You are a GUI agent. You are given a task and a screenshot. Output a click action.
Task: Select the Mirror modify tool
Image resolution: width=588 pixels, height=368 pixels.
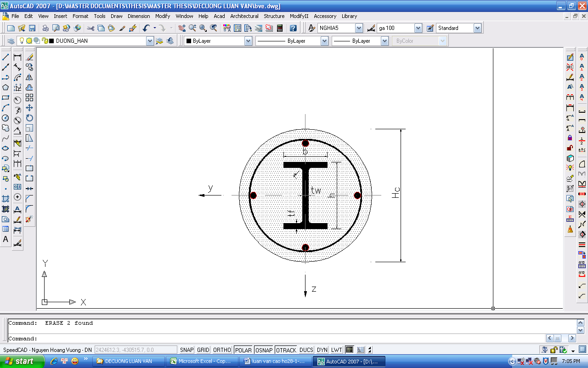[x=29, y=77]
